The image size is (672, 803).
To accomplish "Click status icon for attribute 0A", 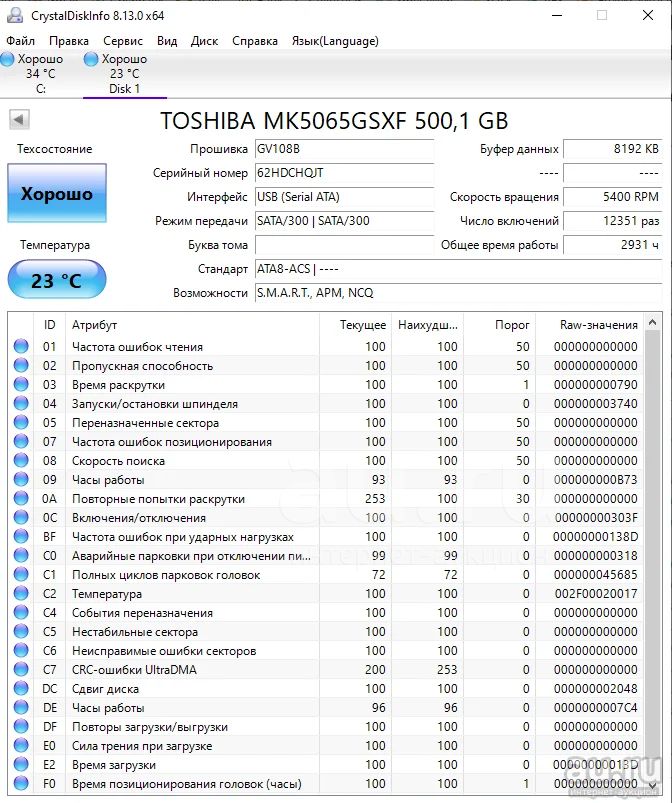I will point(21,498).
